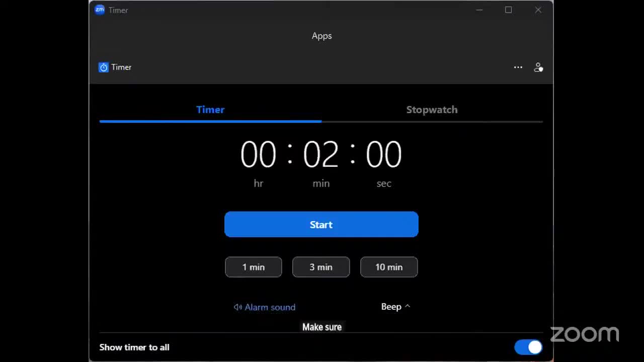644x362 pixels.
Task: Start the timer with the Start button
Action: point(321,224)
